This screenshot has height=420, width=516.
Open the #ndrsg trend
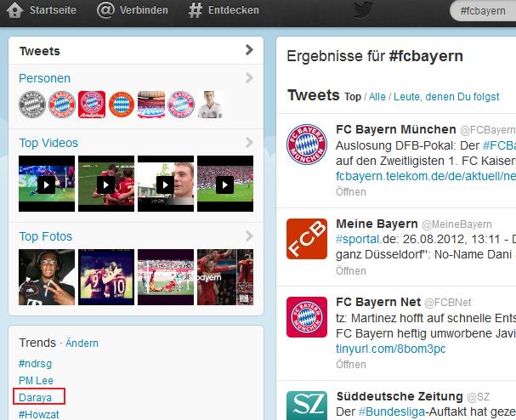point(35,364)
